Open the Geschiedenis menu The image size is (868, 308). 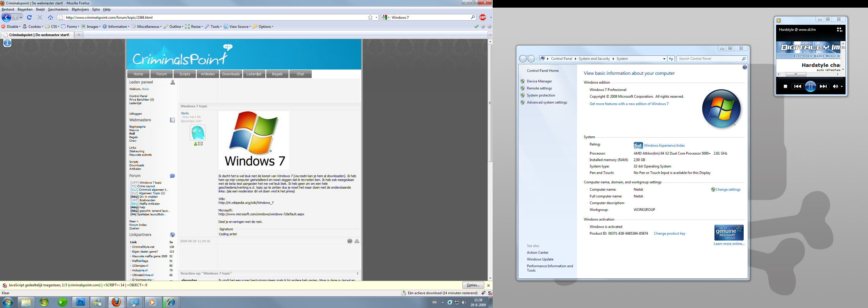click(x=58, y=9)
